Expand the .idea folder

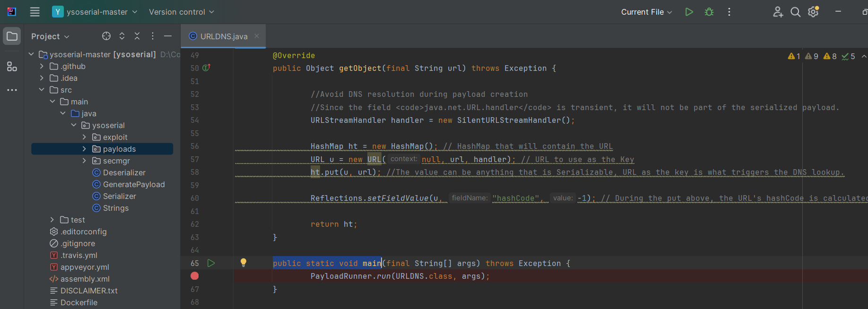click(42, 78)
